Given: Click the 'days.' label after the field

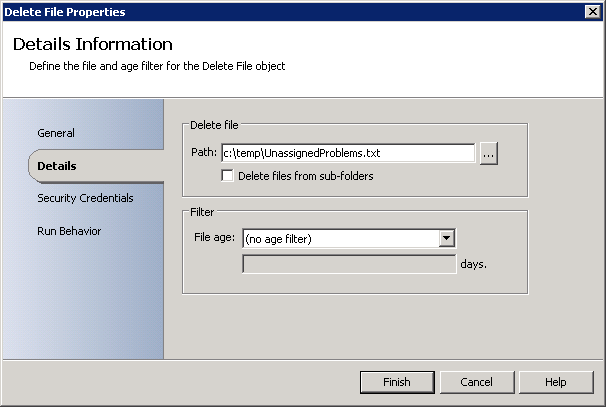Looking at the screenshot, I should coord(474,264).
